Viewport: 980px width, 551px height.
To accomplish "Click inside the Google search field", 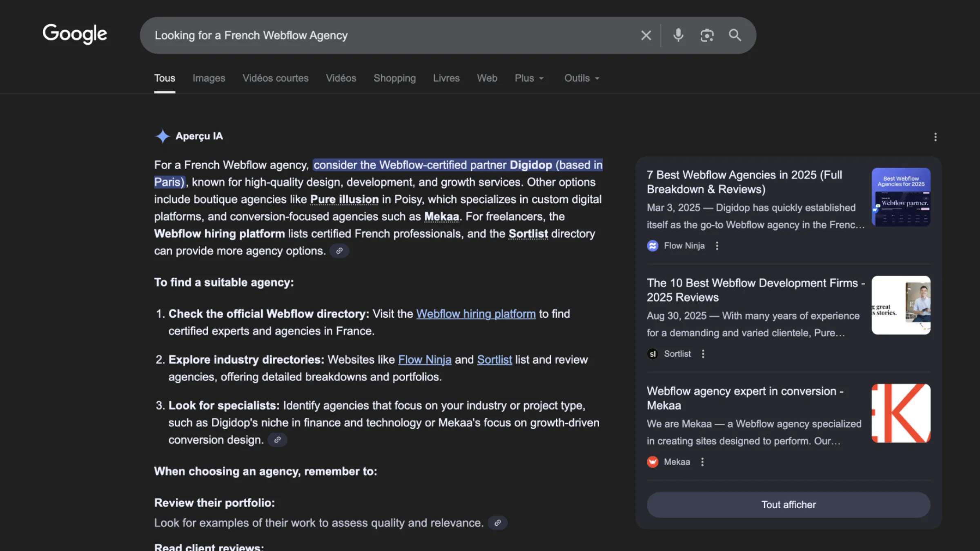I will [367, 36].
